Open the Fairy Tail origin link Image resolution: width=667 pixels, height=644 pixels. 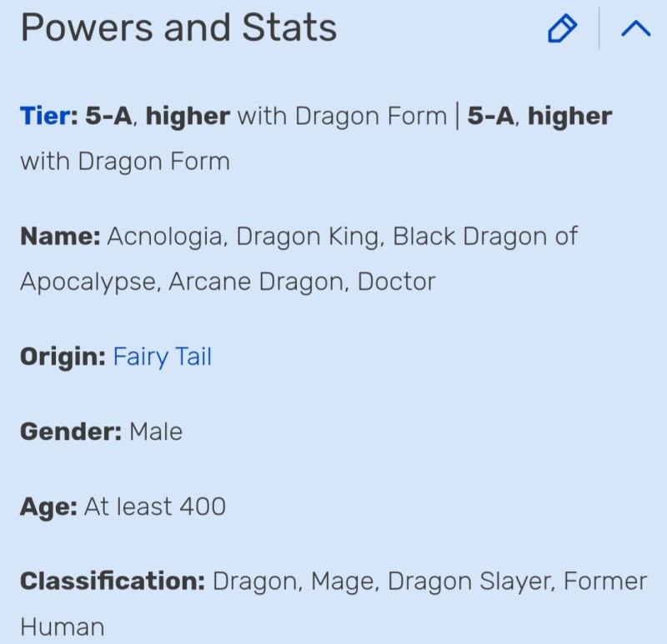pos(162,357)
